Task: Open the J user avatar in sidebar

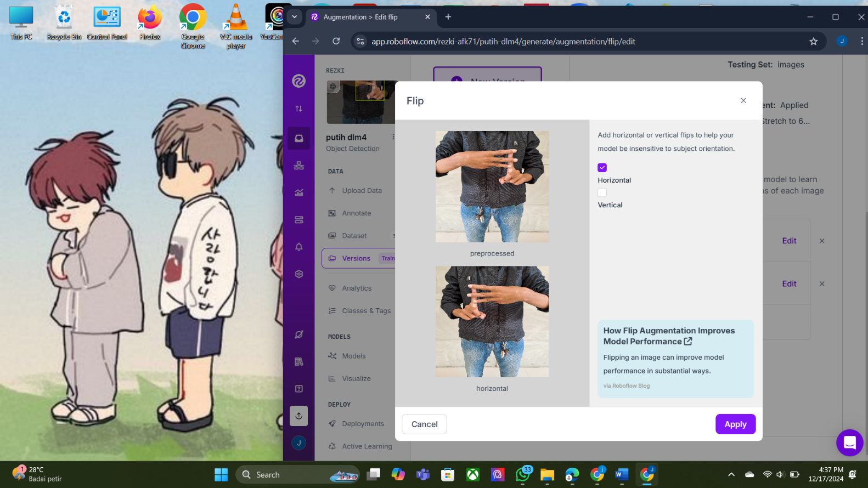Action: coord(298,442)
